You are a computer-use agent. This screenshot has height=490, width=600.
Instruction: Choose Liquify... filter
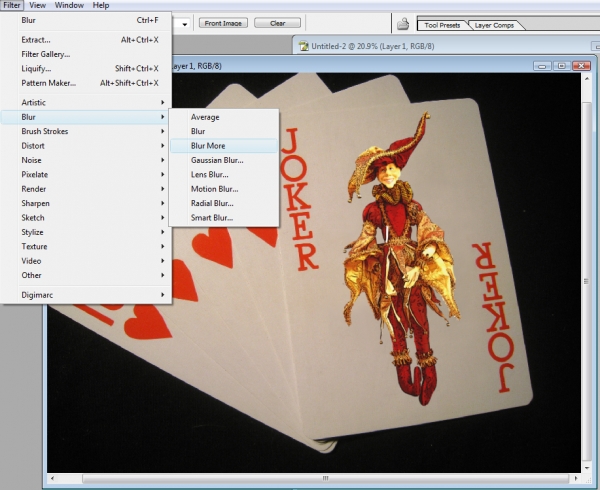86,68
